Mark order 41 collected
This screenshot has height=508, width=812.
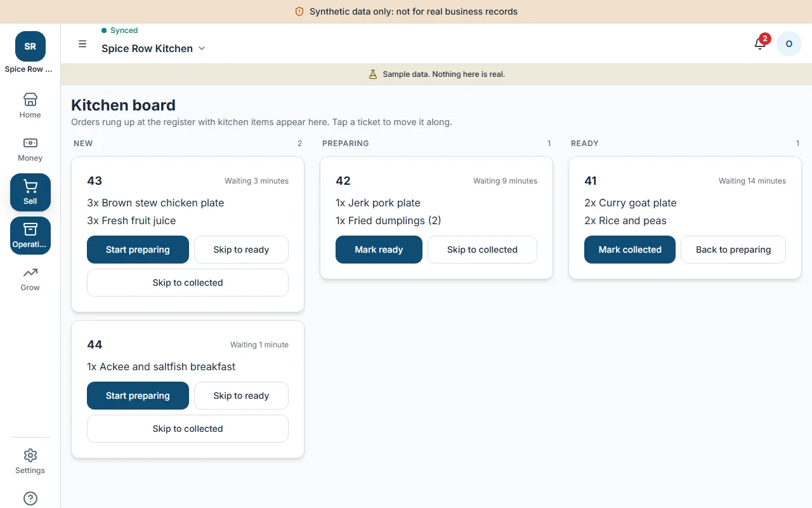(630, 250)
